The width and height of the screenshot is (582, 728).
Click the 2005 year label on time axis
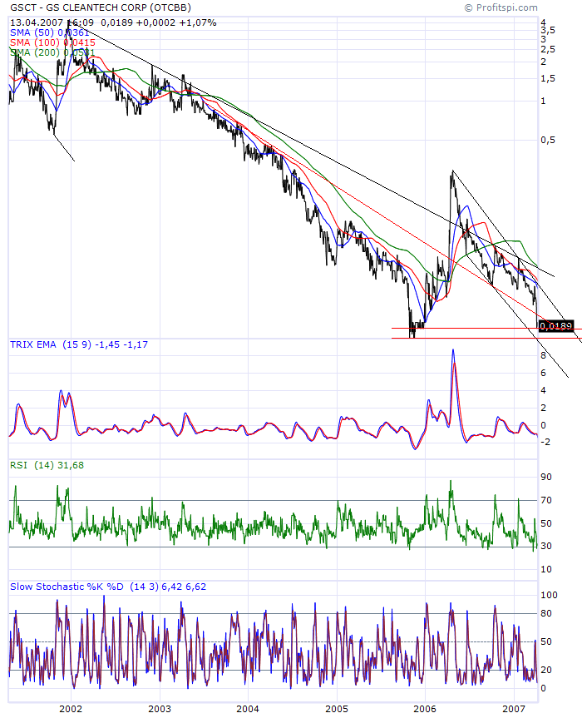[x=337, y=709]
